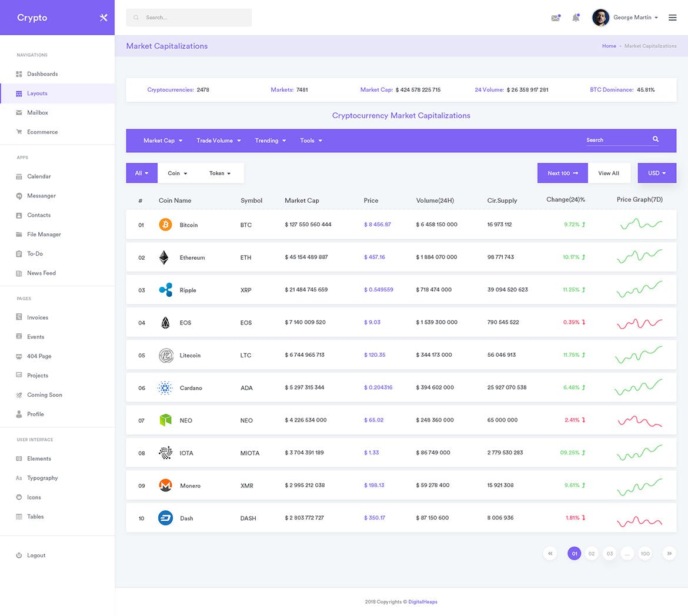Click the Bitcoin coin logo
688x616 pixels.
[x=165, y=224]
